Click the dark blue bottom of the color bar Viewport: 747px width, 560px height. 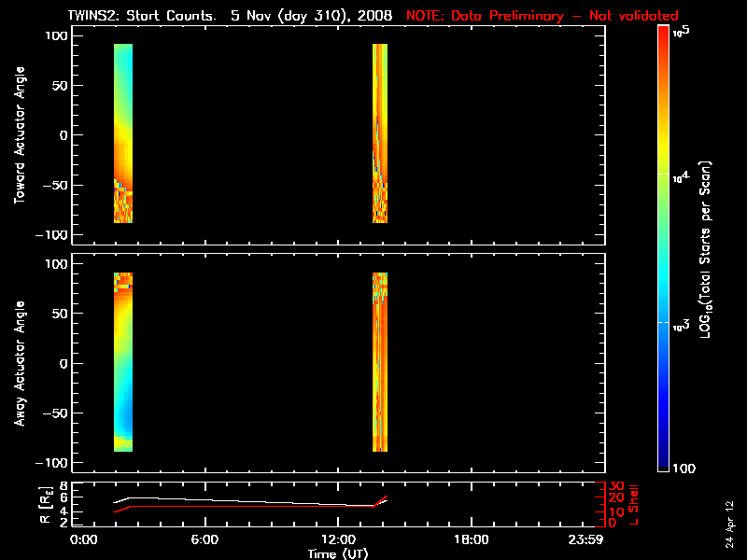(663, 465)
